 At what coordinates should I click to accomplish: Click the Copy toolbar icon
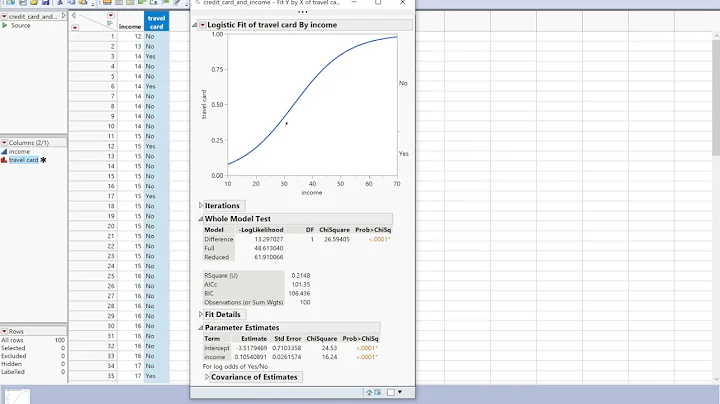tap(72, 2)
